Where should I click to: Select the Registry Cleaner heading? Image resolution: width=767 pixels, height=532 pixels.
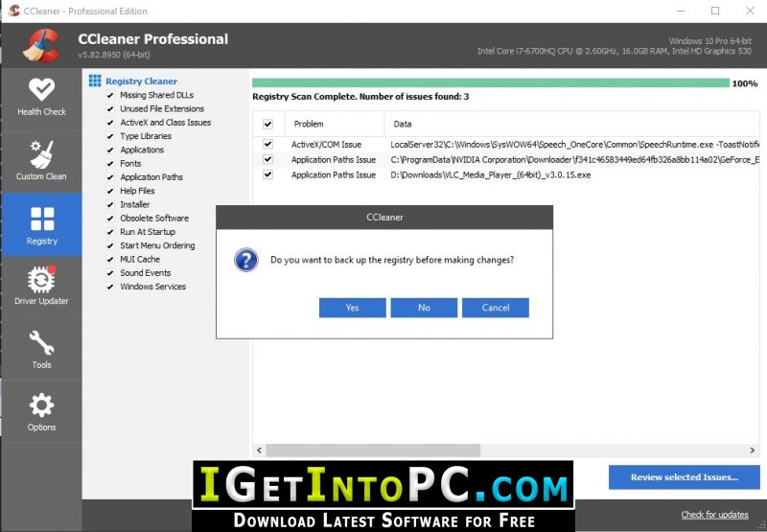click(141, 81)
